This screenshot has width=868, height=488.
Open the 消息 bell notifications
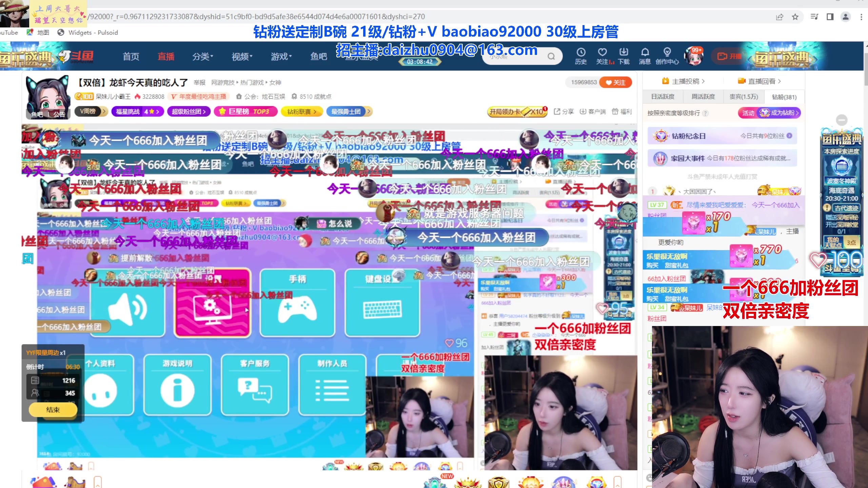click(645, 56)
